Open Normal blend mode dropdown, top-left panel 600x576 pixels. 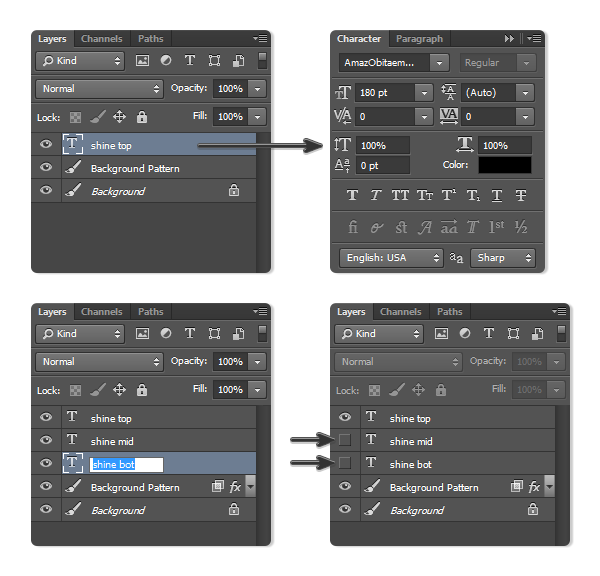click(99, 89)
